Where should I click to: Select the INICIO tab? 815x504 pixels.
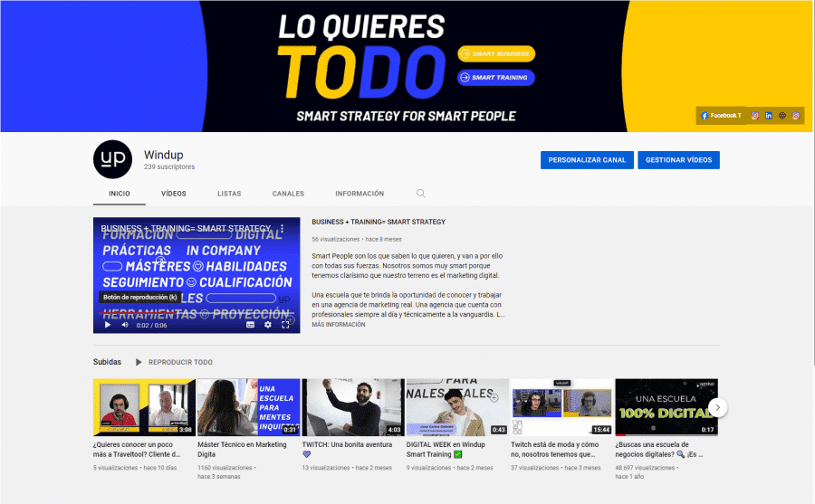click(119, 194)
